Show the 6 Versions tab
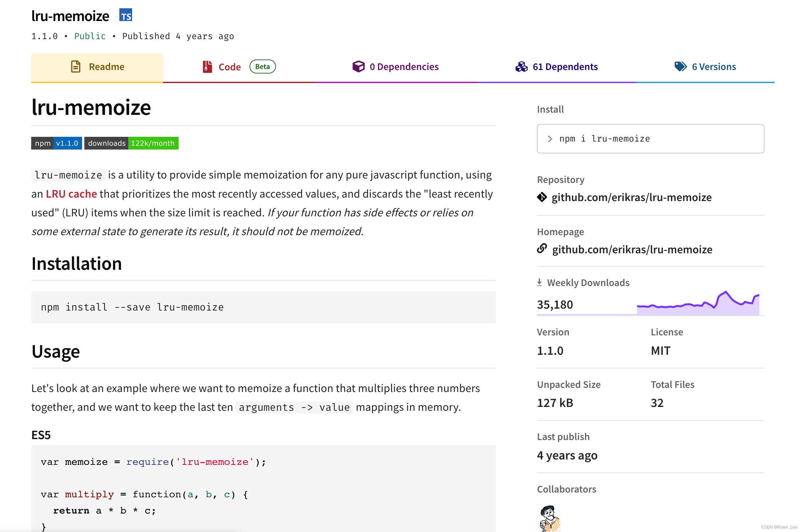This screenshot has width=802, height=532. coord(714,67)
